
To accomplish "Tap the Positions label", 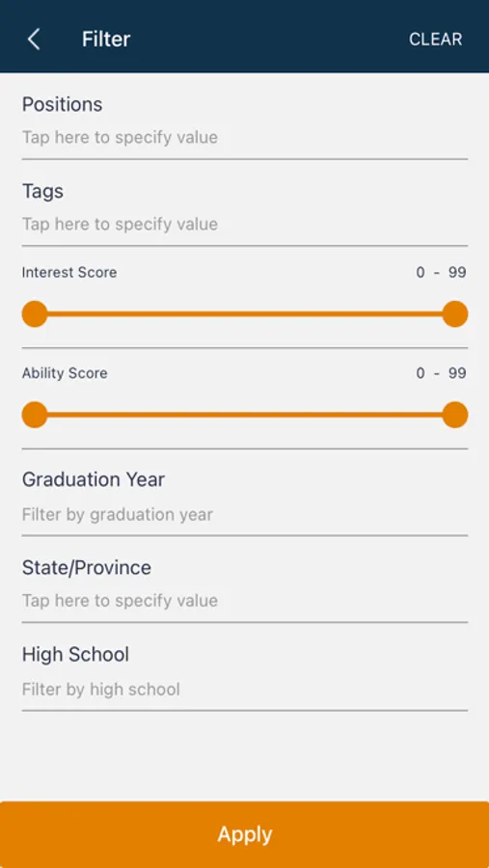I will coord(62,104).
